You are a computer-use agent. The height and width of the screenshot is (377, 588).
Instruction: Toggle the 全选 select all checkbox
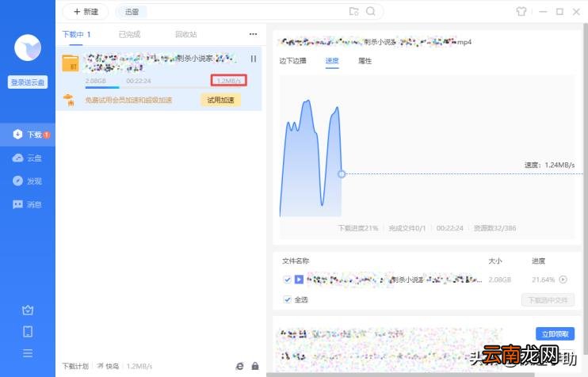[x=287, y=299]
